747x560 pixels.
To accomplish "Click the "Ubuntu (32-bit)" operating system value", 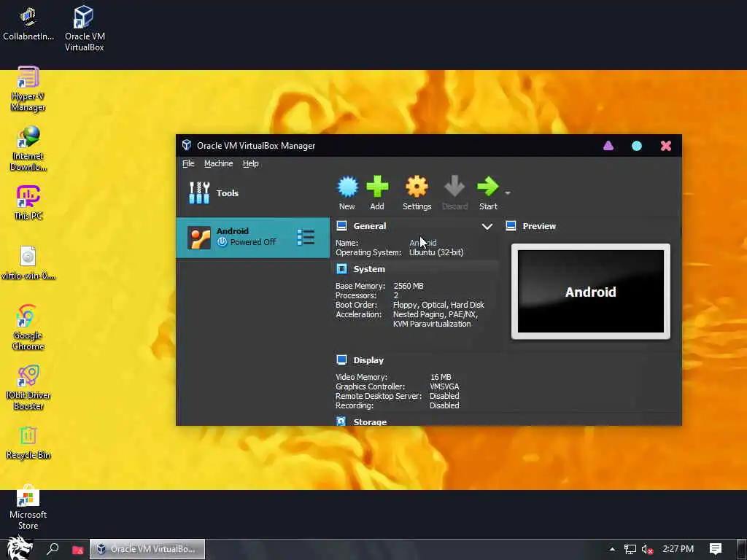I will click(436, 252).
